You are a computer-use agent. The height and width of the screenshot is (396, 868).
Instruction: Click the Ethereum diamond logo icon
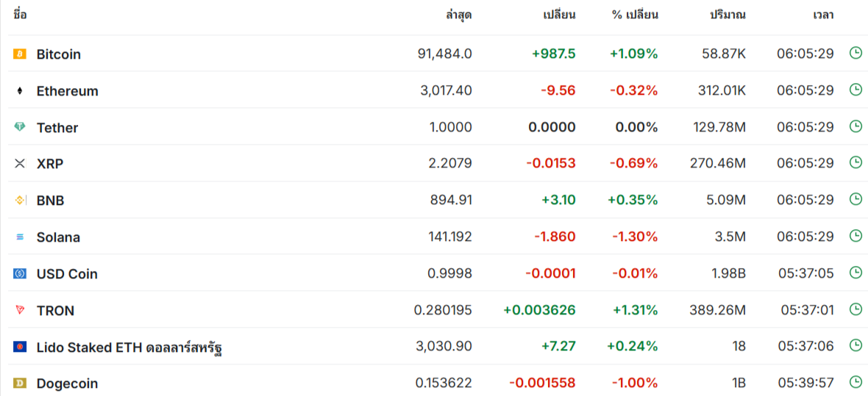click(x=20, y=90)
